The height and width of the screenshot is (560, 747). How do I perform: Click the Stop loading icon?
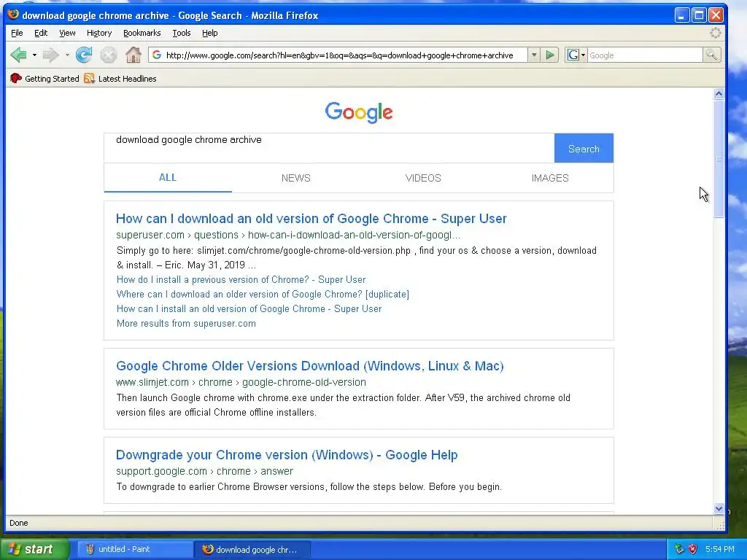tap(109, 55)
